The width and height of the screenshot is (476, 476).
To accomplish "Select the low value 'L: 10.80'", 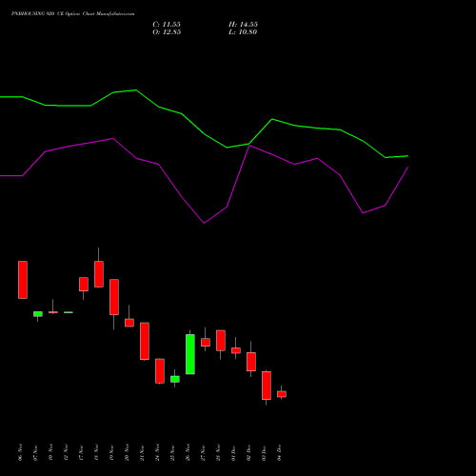I will pos(243,32).
